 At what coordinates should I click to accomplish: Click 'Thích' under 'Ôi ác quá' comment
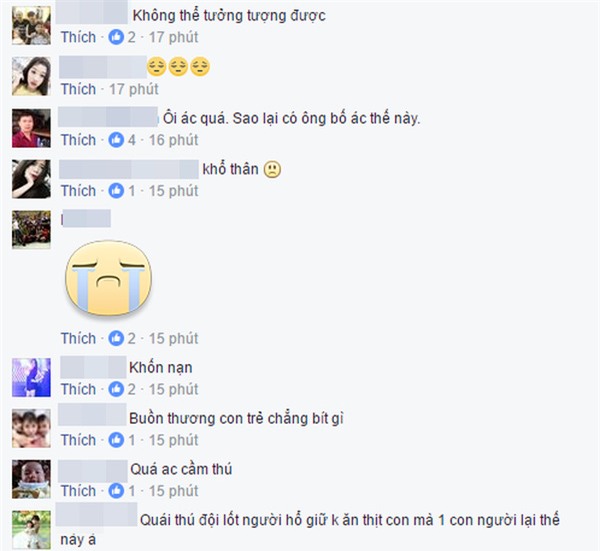tap(78, 140)
